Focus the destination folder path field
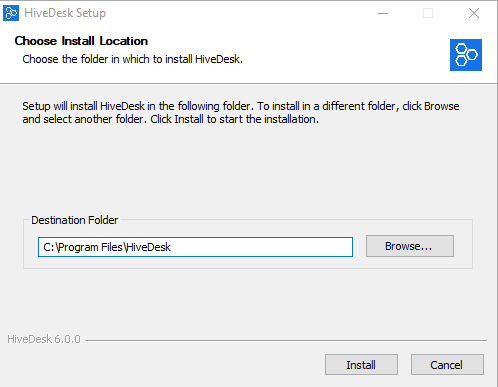498x387 pixels. coord(195,247)
